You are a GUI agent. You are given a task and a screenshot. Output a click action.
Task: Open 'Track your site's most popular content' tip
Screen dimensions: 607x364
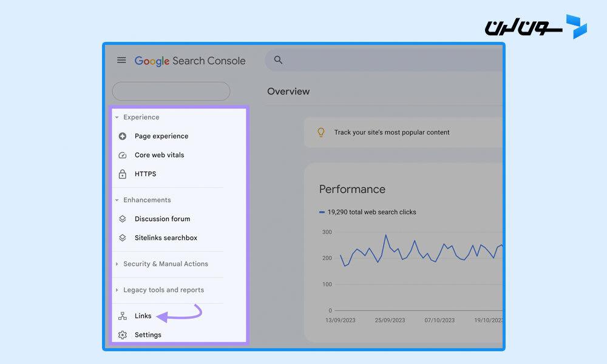392,132
